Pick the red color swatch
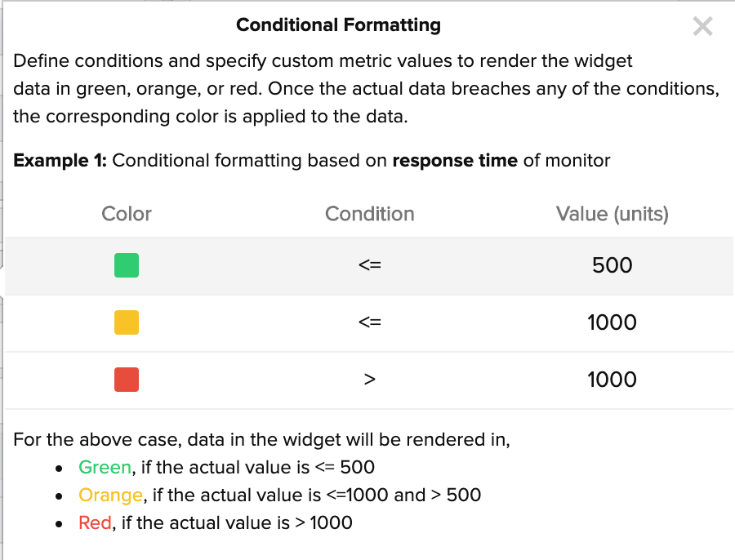Viewport: 735px width, 560px height. (127, 380)
